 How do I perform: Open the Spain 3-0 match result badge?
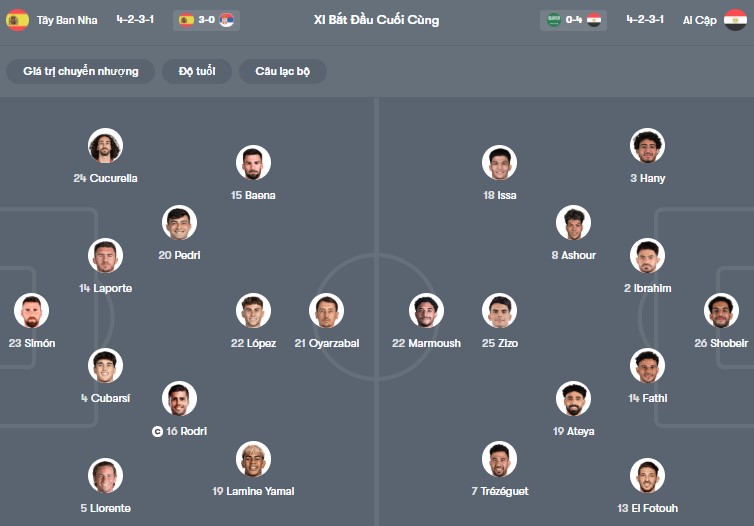(x=207, y=20)
